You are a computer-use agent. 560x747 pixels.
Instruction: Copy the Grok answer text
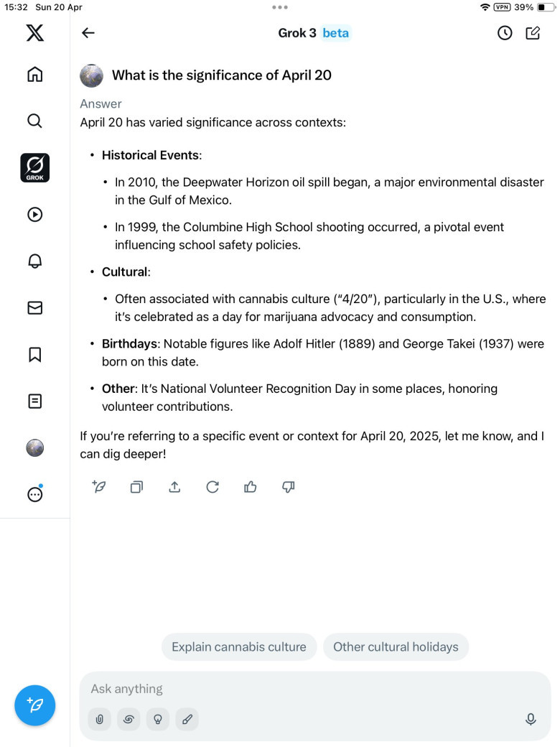136,487
